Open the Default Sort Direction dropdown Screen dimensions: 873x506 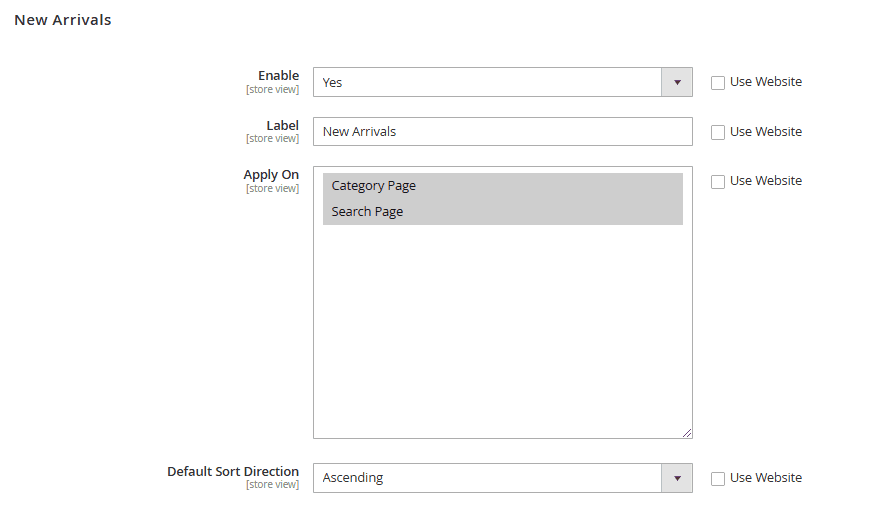487,478
